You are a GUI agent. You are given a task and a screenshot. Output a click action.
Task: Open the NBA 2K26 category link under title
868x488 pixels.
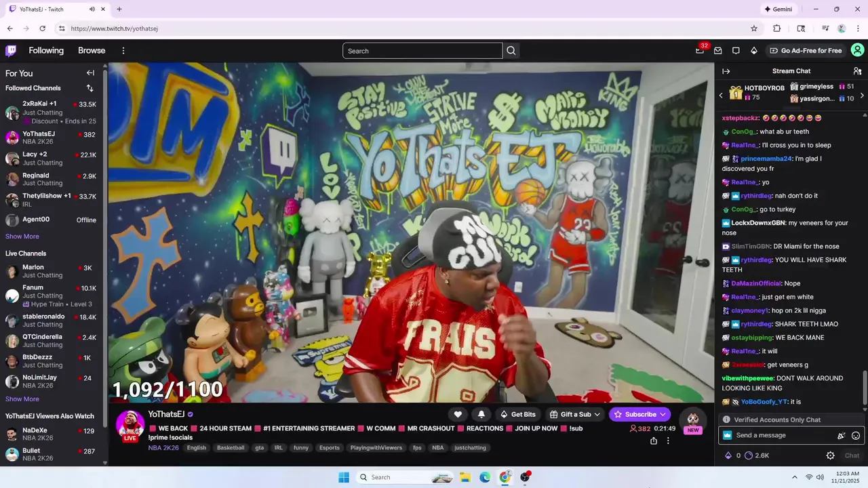163,448
